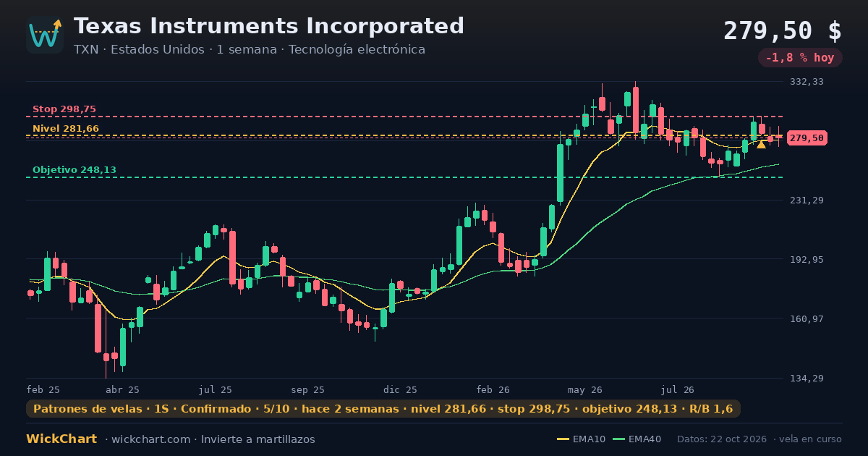Click the Objetivo 248,13 level label
The height and width of the screenshot is (456, 868).
pyautogui.click(x=75, y=170)
